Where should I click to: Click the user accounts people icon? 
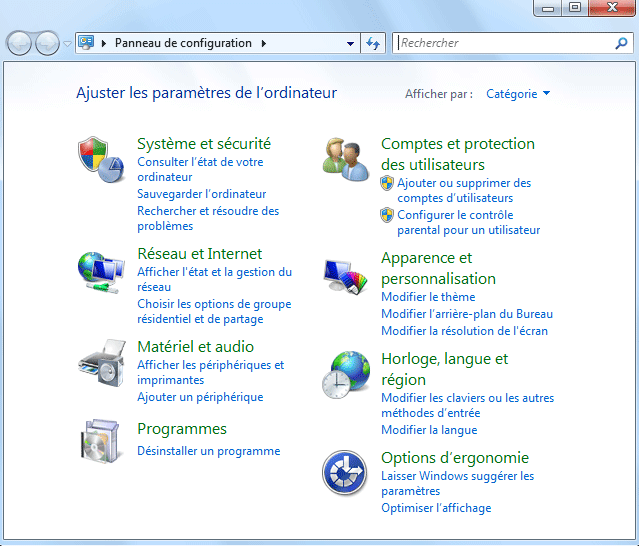[x=346, y=160]
